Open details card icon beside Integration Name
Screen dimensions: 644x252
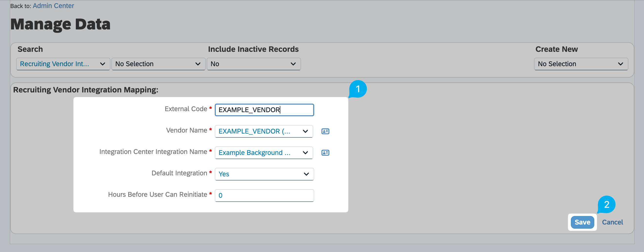pos(325,153)
